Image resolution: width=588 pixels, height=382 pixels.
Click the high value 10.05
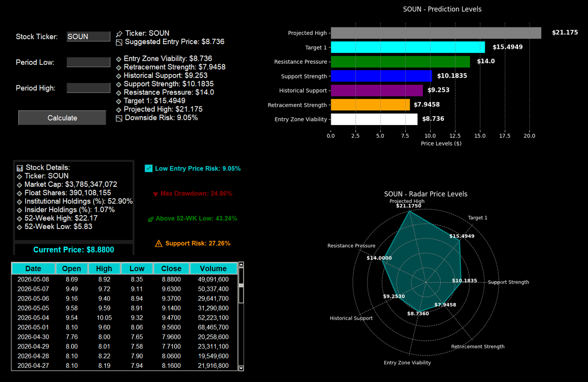pyautogui.click(x=104, y=318)
